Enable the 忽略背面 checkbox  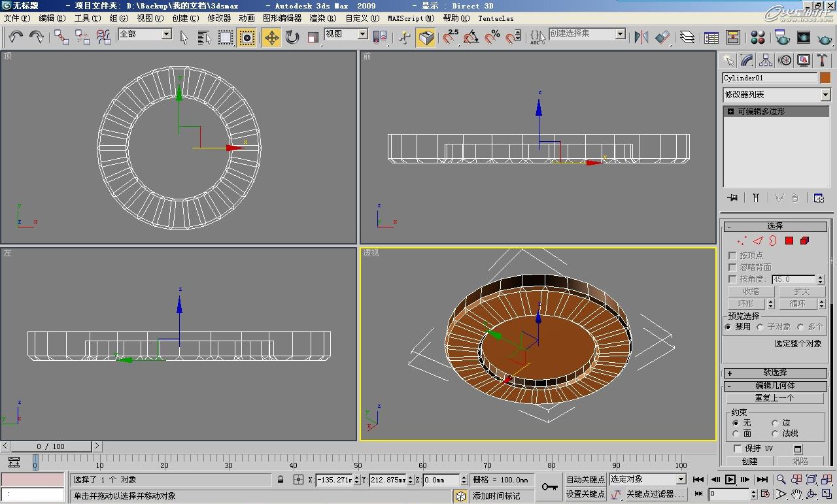[x=732, y=267]
